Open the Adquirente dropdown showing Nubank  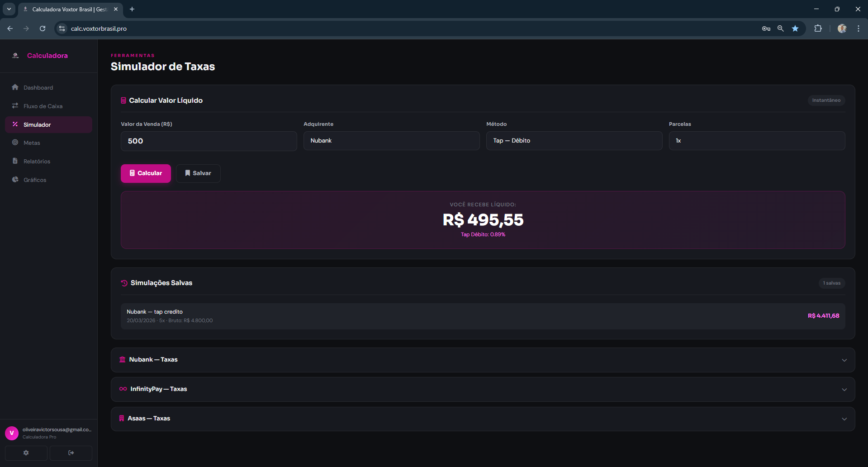pos(391,141)
